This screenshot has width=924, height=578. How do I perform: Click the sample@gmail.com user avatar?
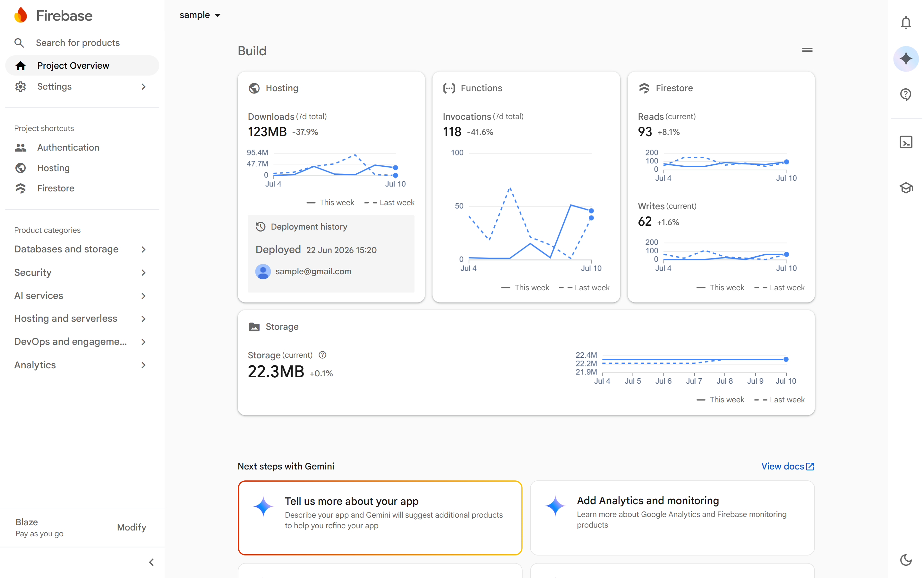263,271
